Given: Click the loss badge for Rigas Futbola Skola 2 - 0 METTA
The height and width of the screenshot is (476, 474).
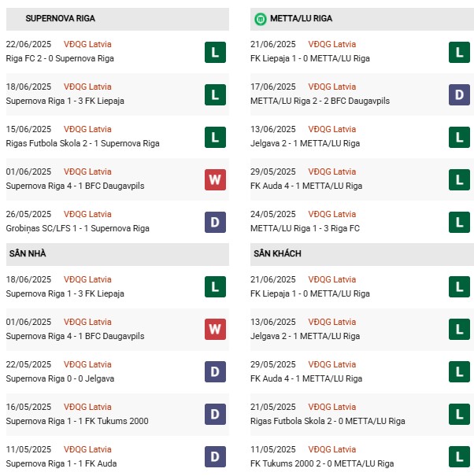Looking at the screenshot, I should point(459,415).
